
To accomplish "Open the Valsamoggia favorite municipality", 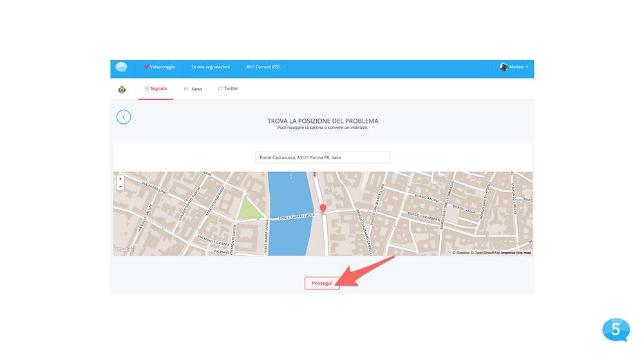I will coord(159,67).
